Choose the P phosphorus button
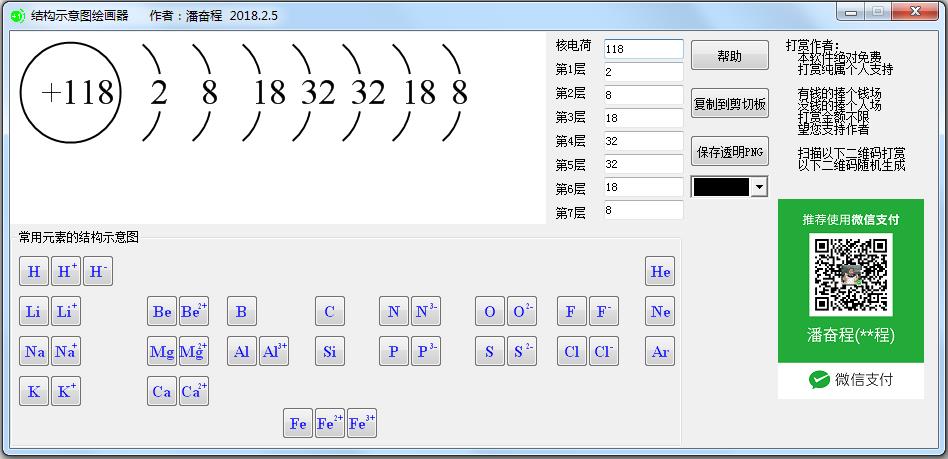The image size is (948, 459). point(394,351)
